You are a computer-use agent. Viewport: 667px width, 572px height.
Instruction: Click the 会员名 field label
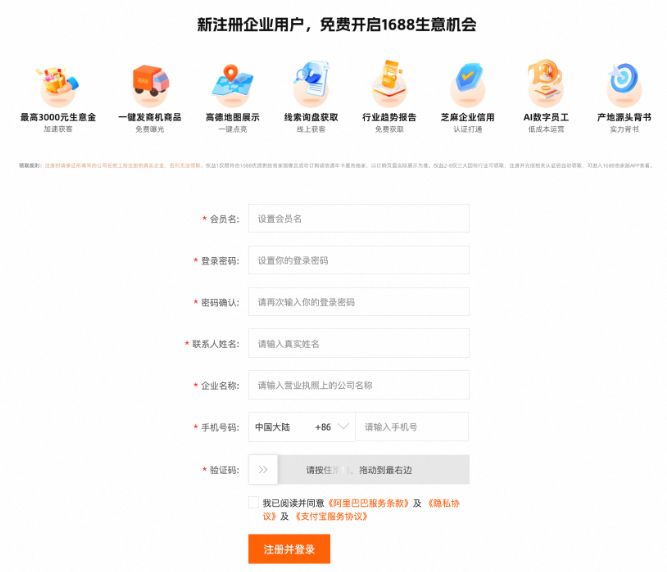pyautogui.click(x=224, y=219)
